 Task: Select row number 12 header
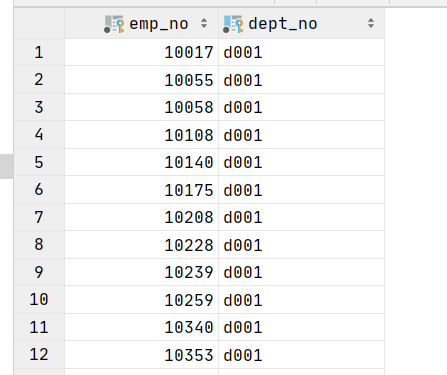(x=39, y=355)
